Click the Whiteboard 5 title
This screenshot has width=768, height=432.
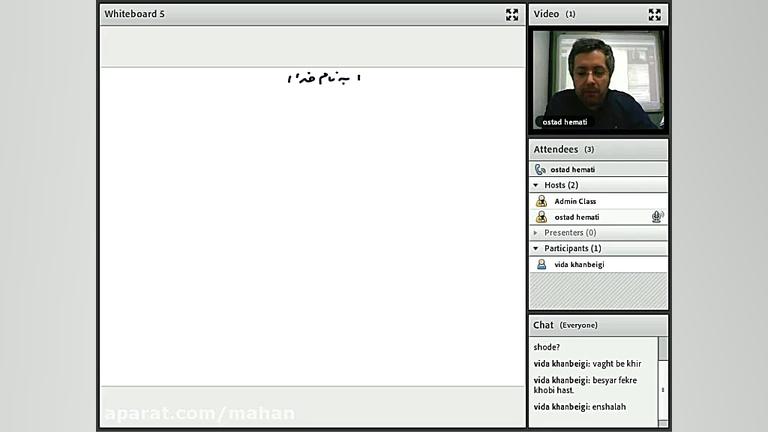point(134,14)
